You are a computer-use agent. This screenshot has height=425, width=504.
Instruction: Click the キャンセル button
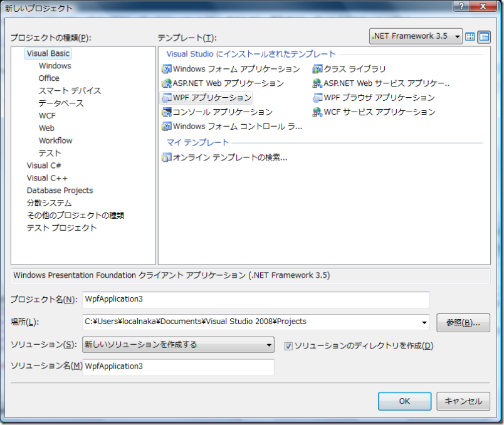coord(463,401)
